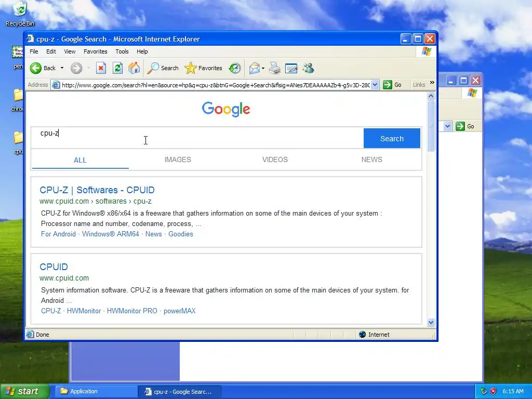Click the Go button in the background window
532x399 pixels.
pos(465,126)
